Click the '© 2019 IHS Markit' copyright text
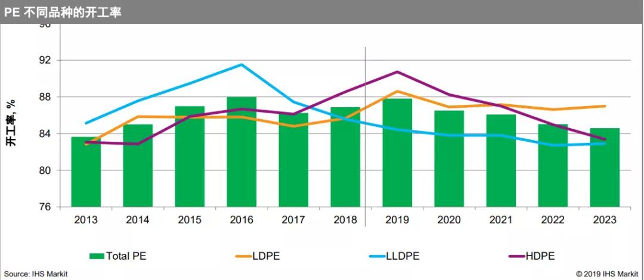Image resolution: width=644 pixels, height=280 pixels. pos(607,274)
